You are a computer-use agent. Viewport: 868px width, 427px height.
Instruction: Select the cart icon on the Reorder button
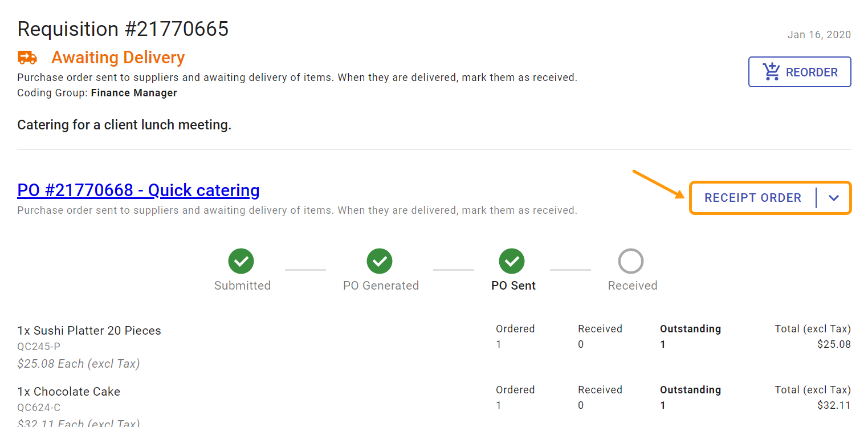(x=772, y=71)
